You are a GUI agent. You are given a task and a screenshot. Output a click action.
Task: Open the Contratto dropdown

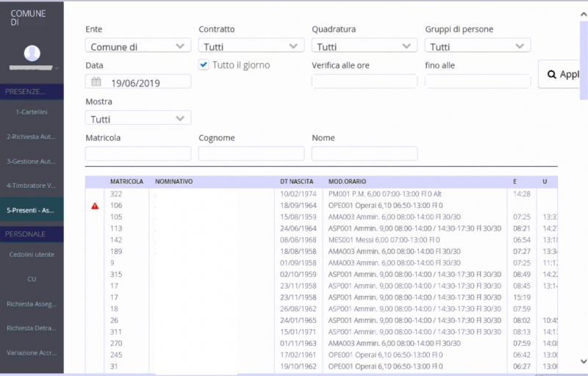pyautogui.click(x=251, y=46)
